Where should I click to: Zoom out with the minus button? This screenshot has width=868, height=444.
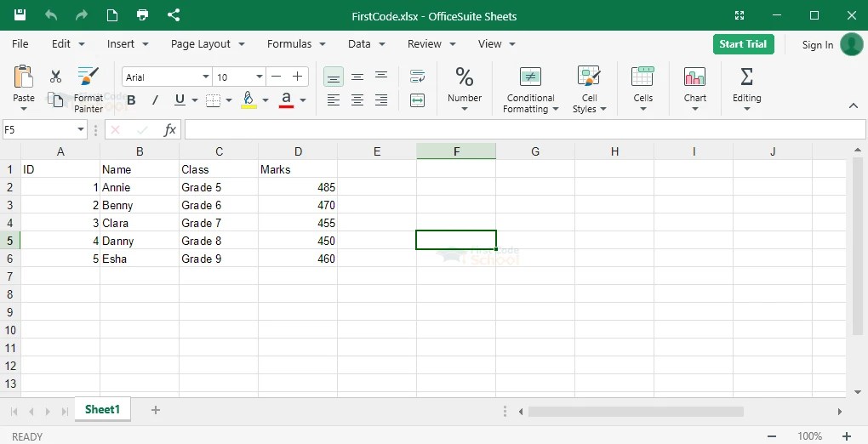click(x=772, y=436)
